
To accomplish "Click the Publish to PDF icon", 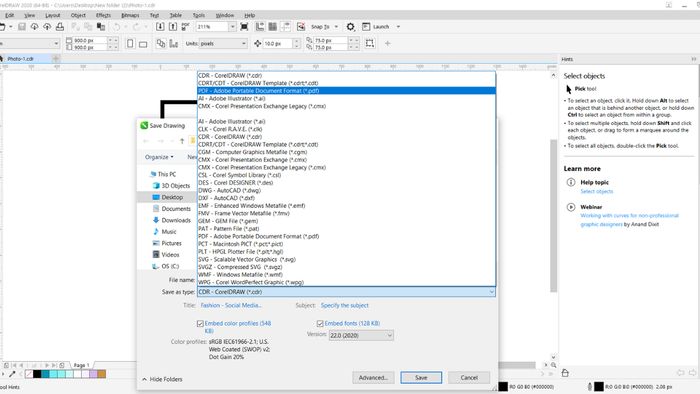I will (x=186, y=27).
